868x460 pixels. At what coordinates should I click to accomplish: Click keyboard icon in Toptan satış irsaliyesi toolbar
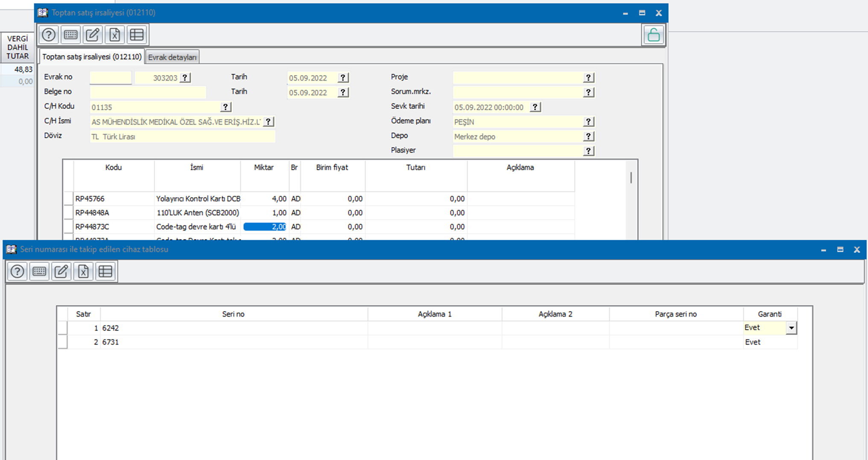click(x=70, y=35)
